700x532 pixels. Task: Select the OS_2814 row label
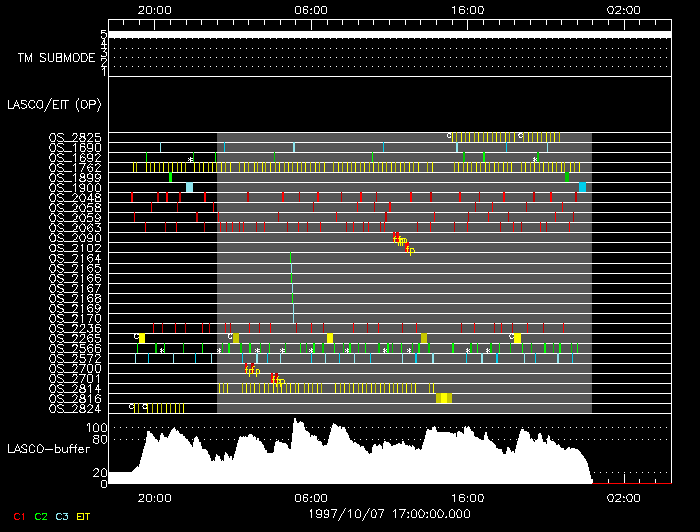[75, 388]
